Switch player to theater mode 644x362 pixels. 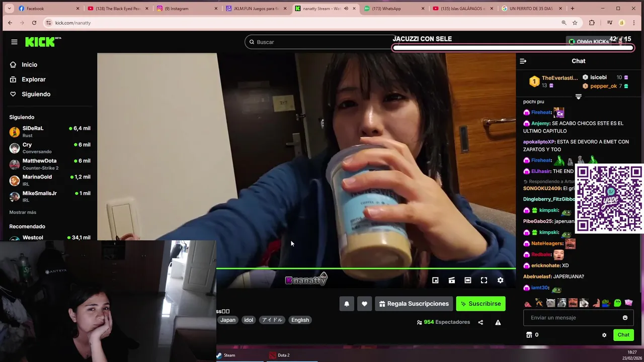pyautogui.click(x=467, y=281)
